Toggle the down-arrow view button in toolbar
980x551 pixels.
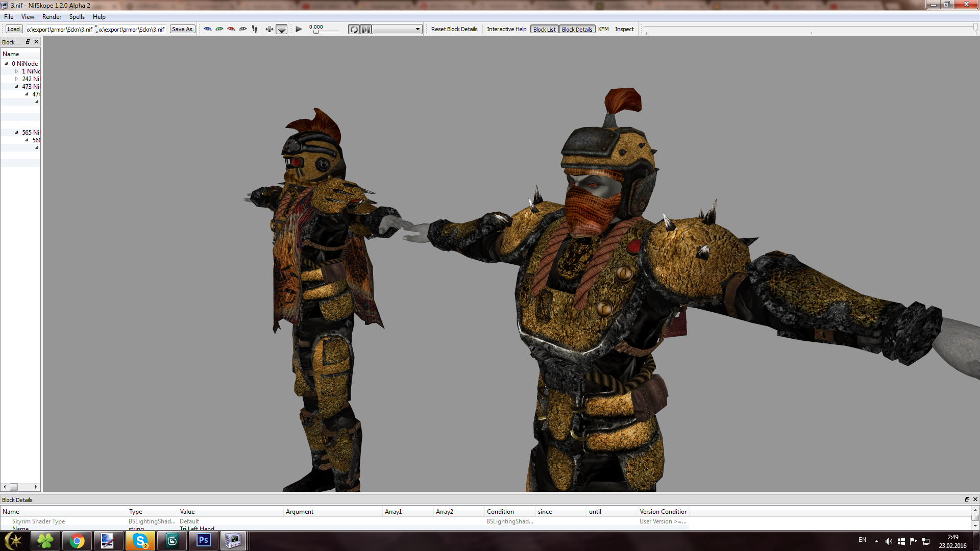(282, 29)
